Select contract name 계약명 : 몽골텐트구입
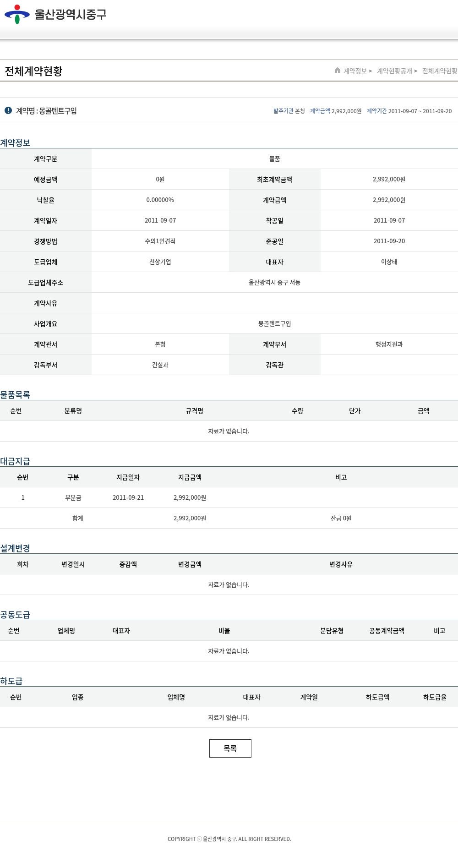Screen dimensions: 458x868 pos(46,111)
